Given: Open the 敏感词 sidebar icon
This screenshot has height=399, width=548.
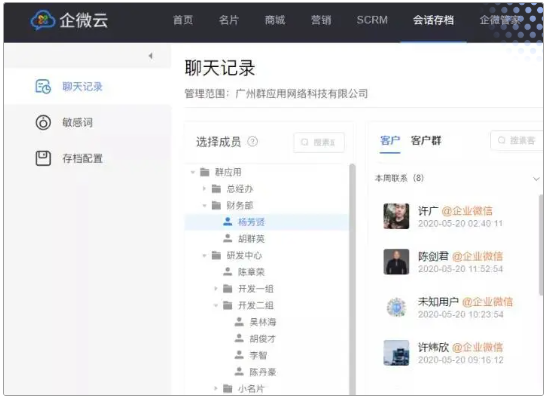Looking at the screenshot, I should (x=43, y=122).
